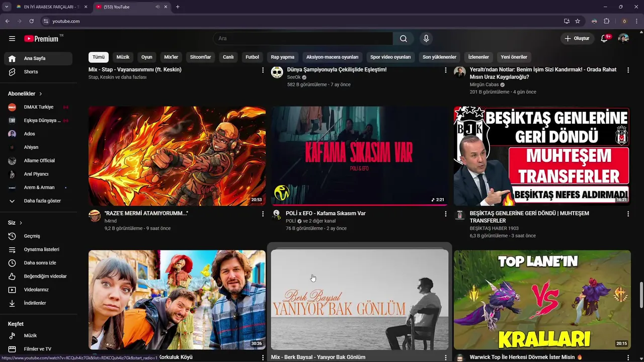
Task: Open options menu for BEŞİKTAŞ GENLERİNE video
Action: [x=628, y=214]
